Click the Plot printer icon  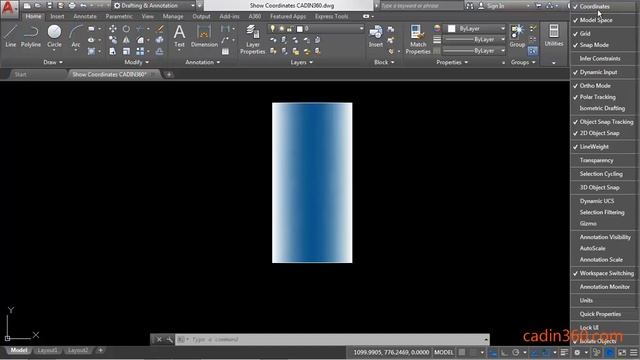coord(72,6)
